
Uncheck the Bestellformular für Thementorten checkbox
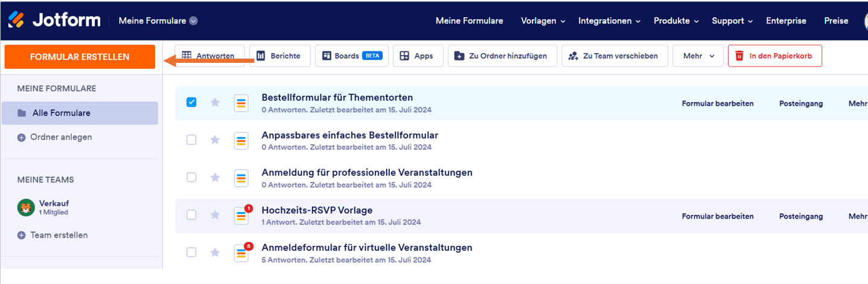tap(191, 102)
